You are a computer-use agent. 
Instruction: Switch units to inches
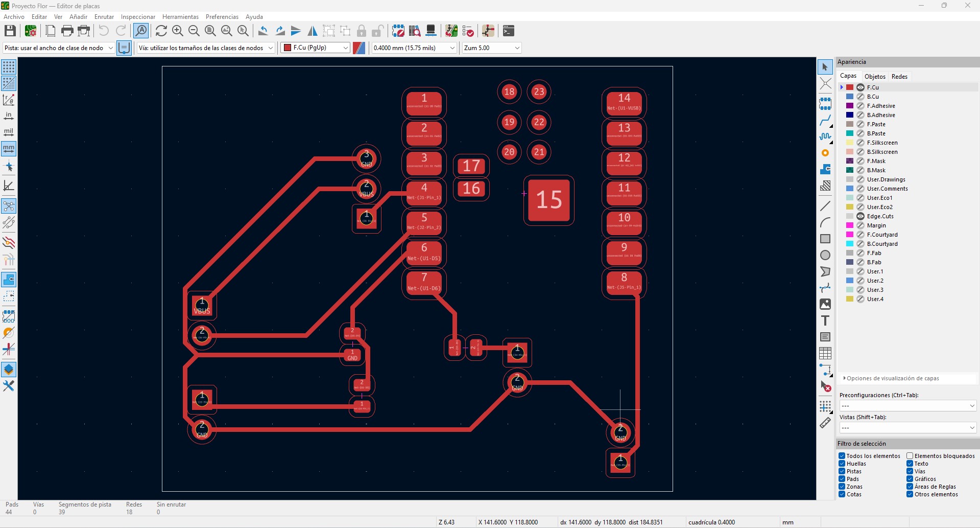point(9,116)
